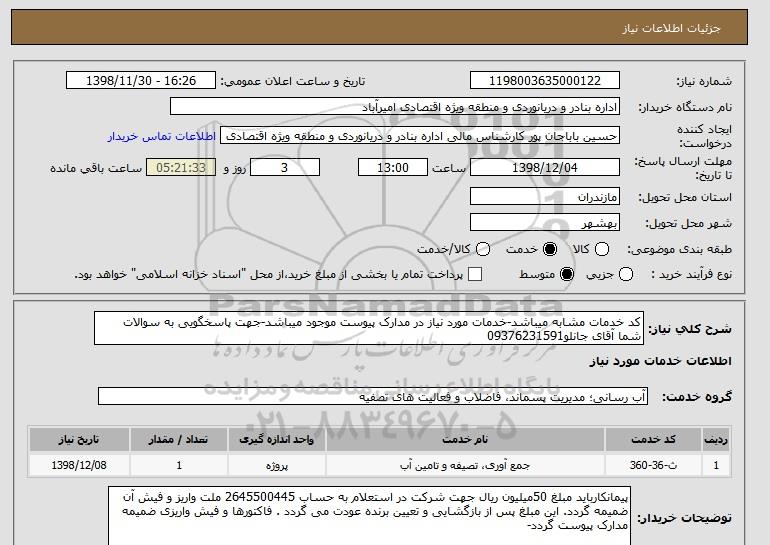The height and width of the screenshot is (545, 770).
Task: Click the توضیحات خریدار label
Action: pyautogui.click(x=685, y=518)
